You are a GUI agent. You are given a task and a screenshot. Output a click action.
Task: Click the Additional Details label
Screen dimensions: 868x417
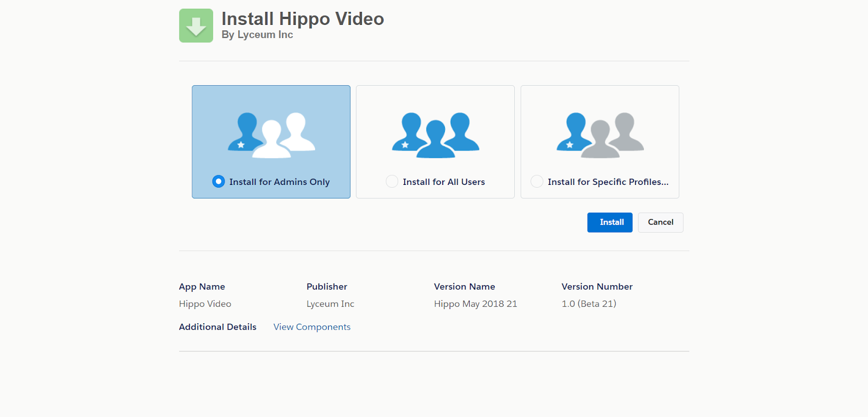(x=218, y=327)
